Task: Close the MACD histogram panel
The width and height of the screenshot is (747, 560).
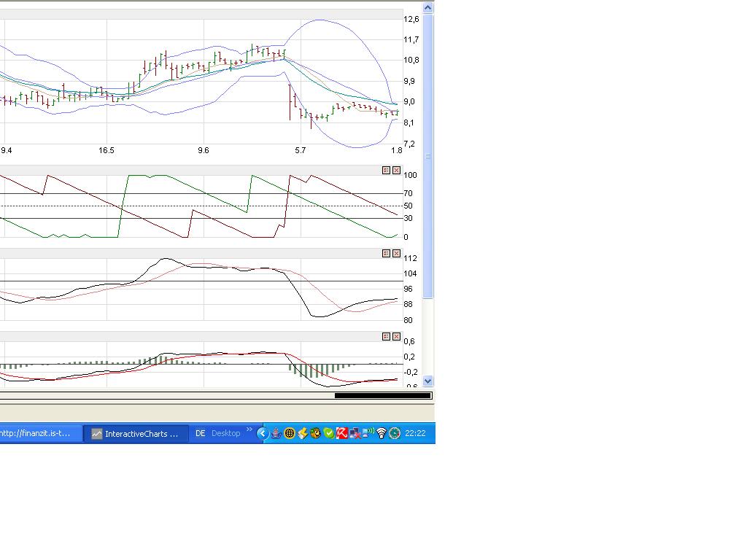Action: click(x=396, y=336)
